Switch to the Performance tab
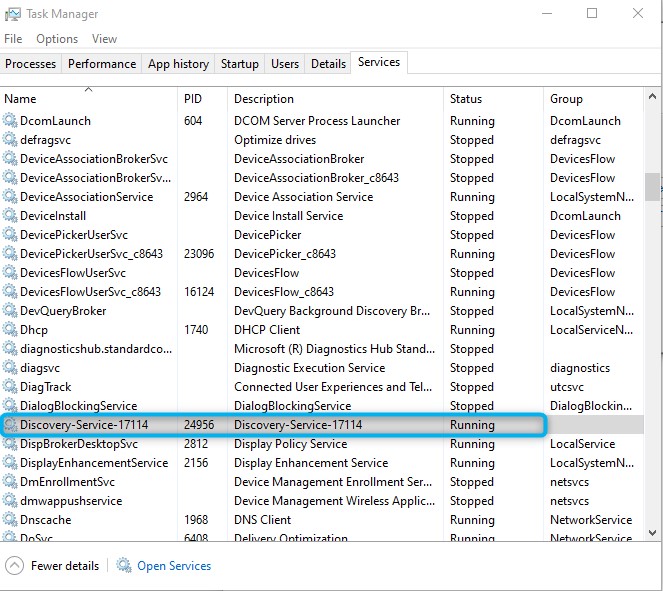Screen dimensions: 663x591 102,64
